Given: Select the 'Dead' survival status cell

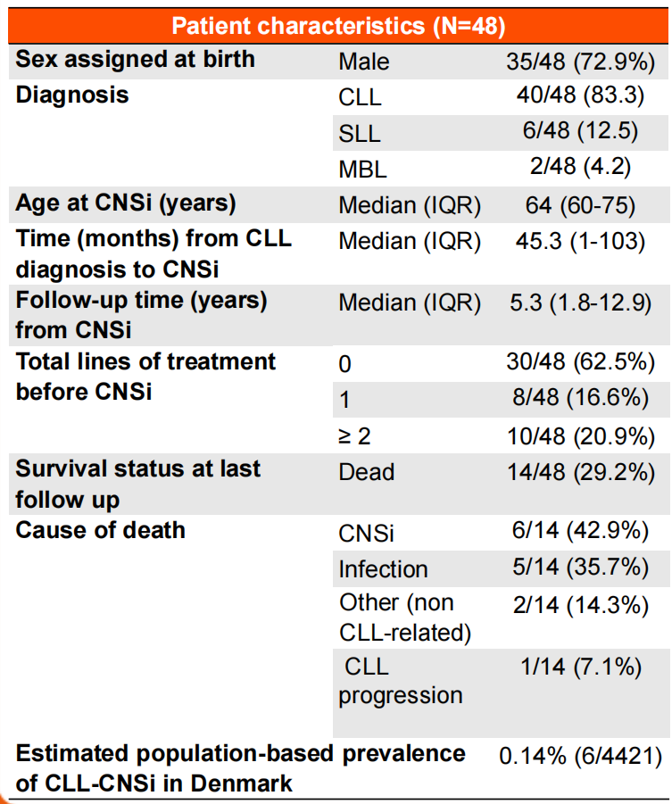Looking at the screenshot, I should (x=366, y=471).
